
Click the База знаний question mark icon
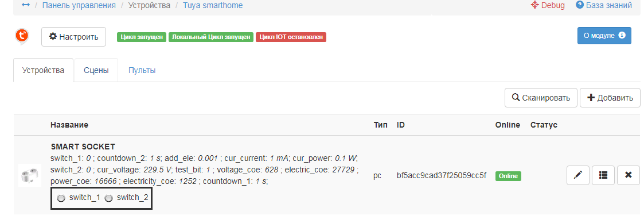point(580,5)
